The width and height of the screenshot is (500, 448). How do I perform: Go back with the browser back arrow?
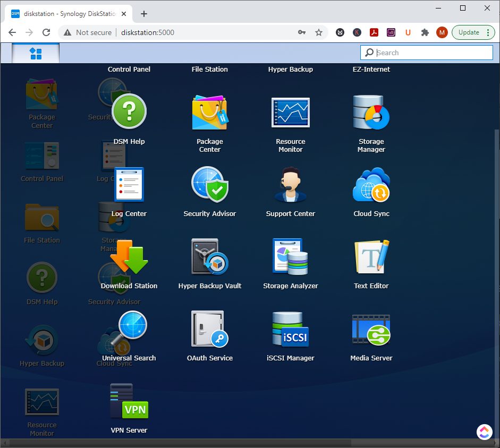12,32
